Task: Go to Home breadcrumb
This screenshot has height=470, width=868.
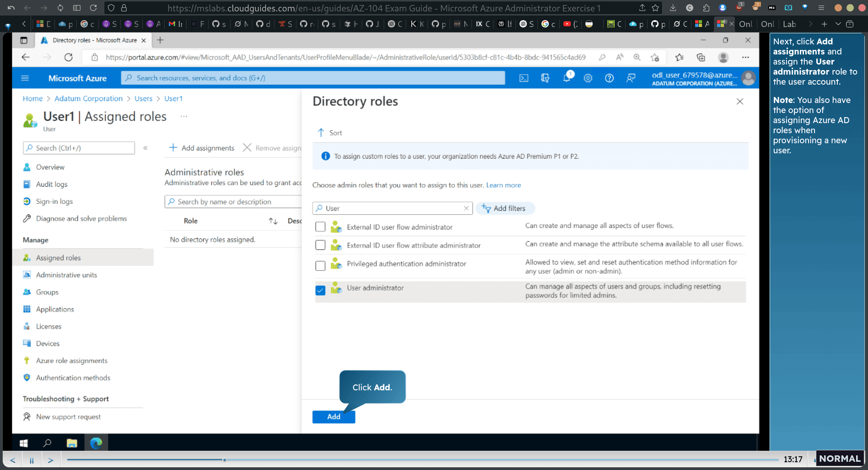Action: click(x=32, y=98)
